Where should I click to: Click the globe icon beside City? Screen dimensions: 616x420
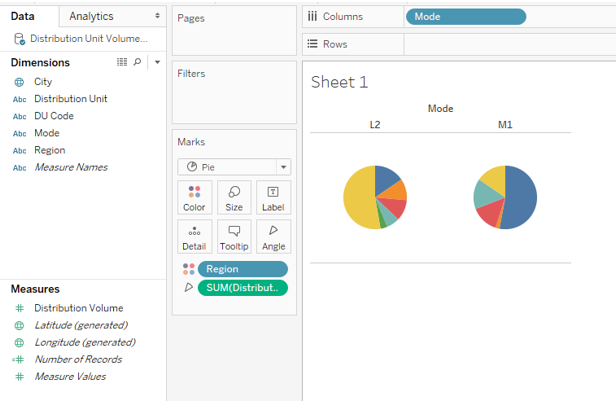point(20,82)
